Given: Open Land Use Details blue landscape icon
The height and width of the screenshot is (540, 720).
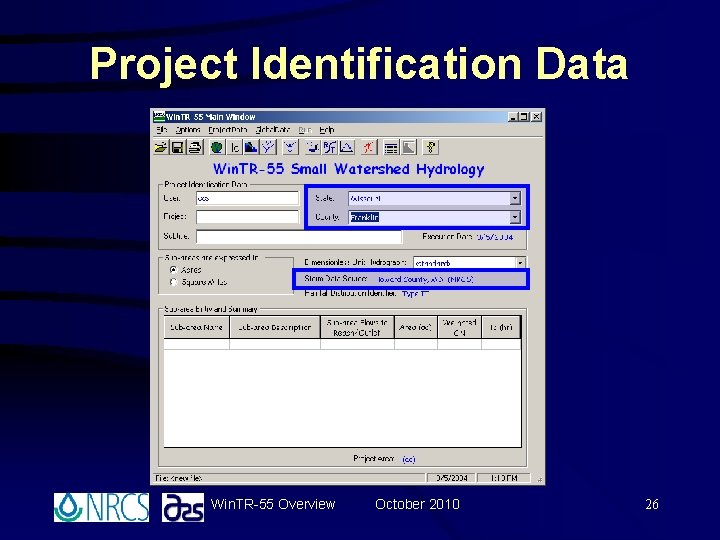Looking at the screenshot, I should click(x=251, y=147).
